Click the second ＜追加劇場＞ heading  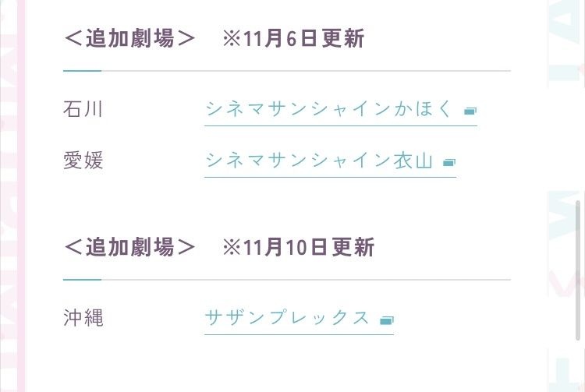(x=129, y=248)
